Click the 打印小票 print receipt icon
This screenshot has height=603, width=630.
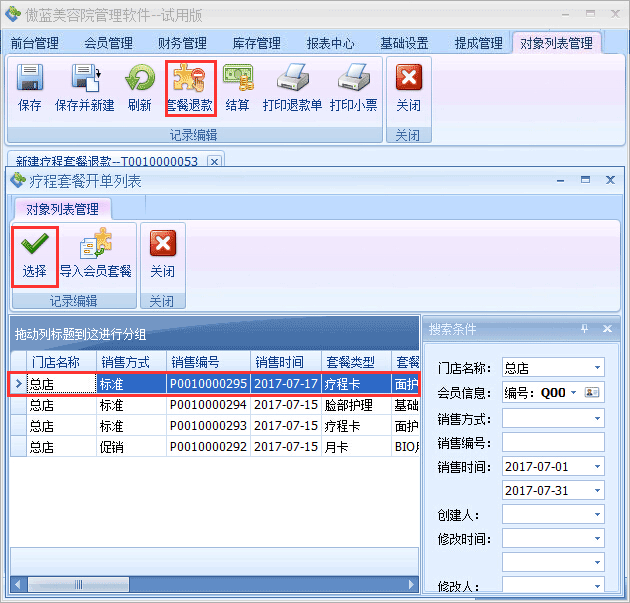[354, 78]
